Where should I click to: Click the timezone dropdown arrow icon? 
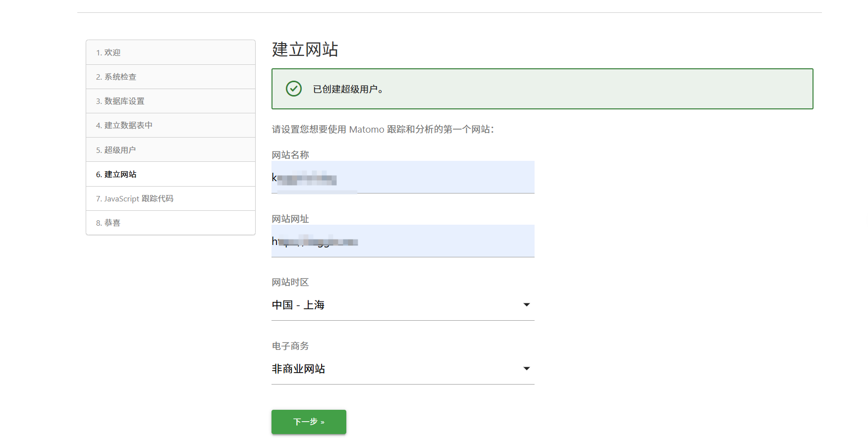[x=527, y=305]
